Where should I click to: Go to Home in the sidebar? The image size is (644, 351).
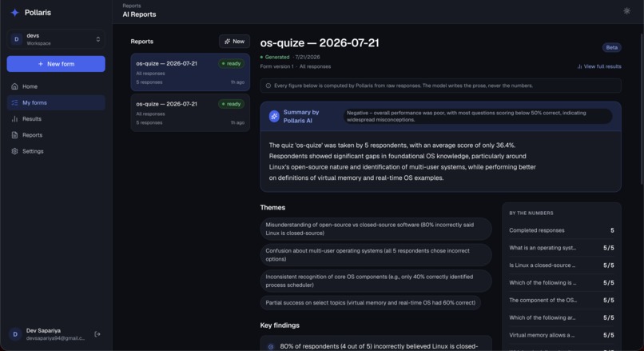56,86
